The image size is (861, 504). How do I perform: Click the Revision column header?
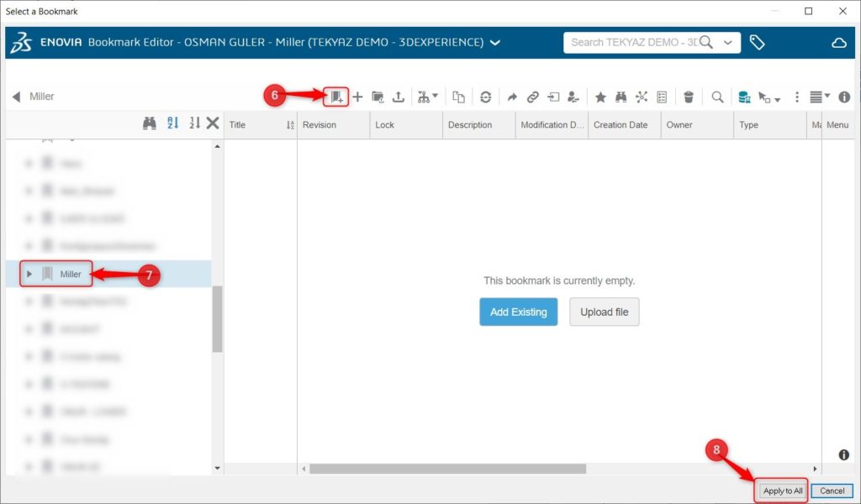(333, 125)
